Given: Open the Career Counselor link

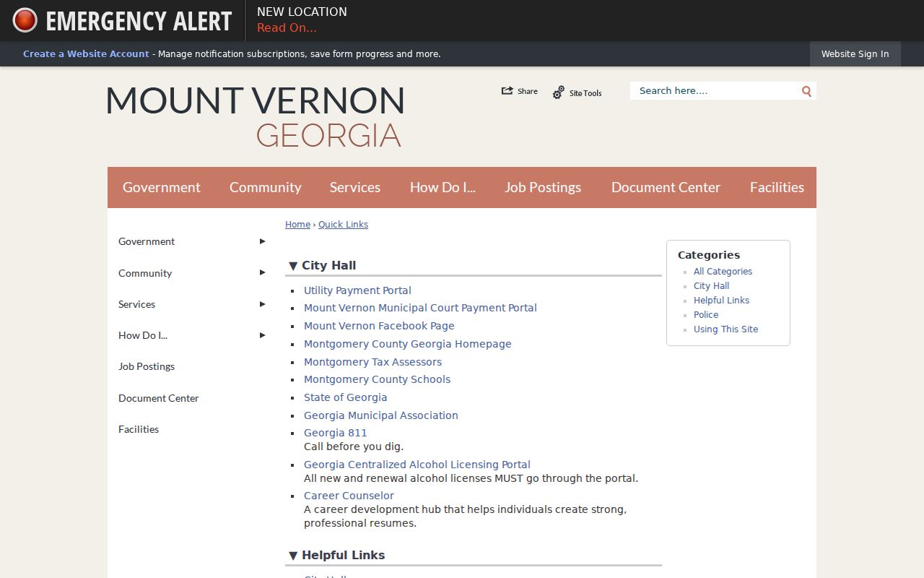Looking at the screenshot, I should [349, 496].
